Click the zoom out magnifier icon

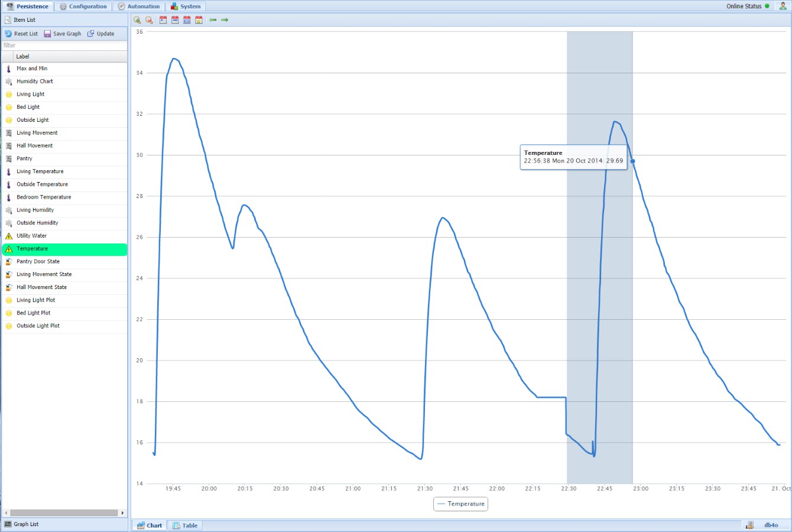149,20
